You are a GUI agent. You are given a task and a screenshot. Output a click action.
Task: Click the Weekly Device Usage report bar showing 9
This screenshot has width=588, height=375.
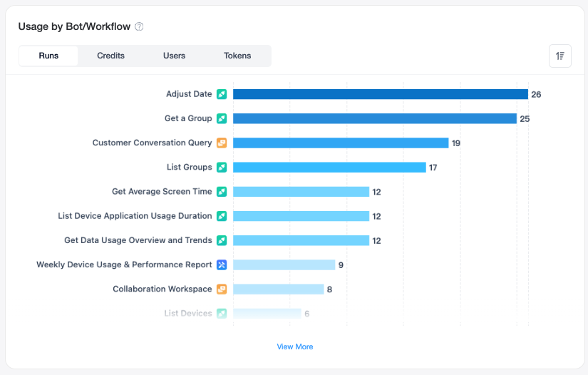click(284, 264)
